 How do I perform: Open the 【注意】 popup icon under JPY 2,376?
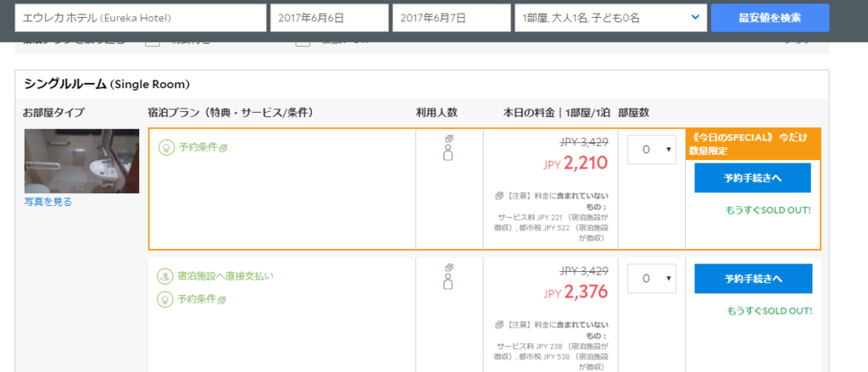[498, 324]
